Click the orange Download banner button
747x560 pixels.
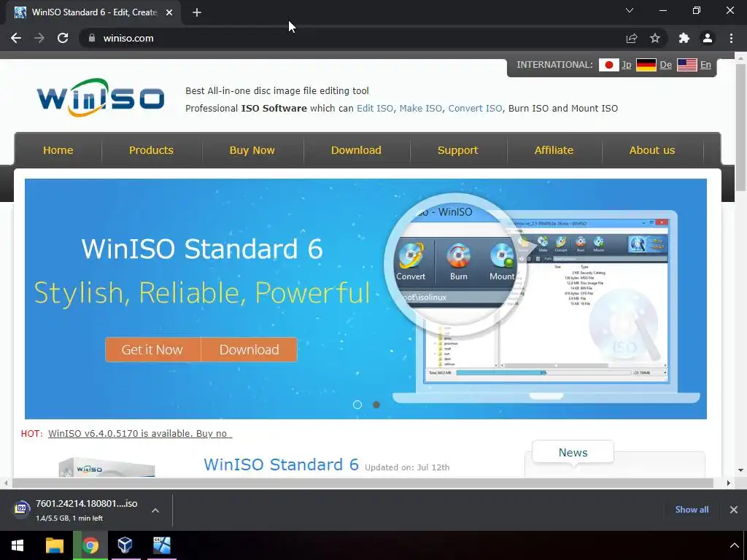click(x=249, y=349)
